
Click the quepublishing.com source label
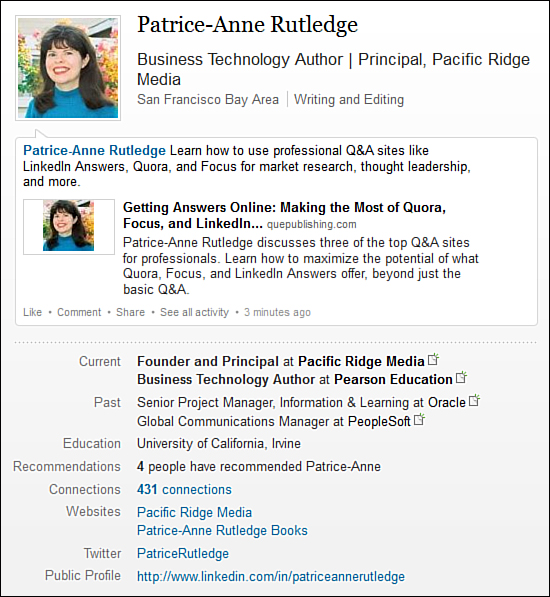coord(312,224)
